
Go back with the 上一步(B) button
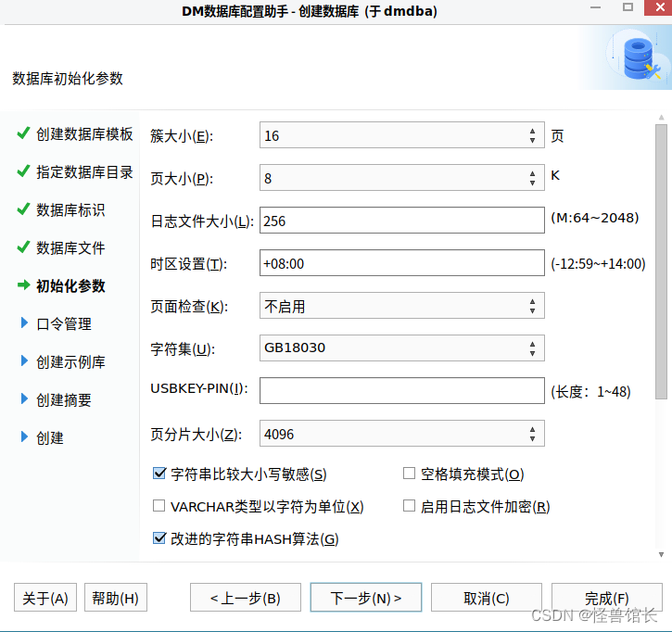(x=246, y=598)
